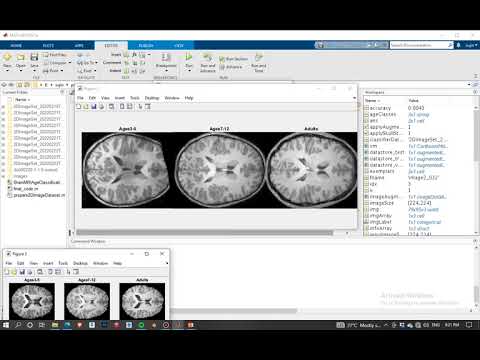Viewport: 480px width, 360px height.
Task: Open File Explorer from the taskbar
Action: coord(55,325)
